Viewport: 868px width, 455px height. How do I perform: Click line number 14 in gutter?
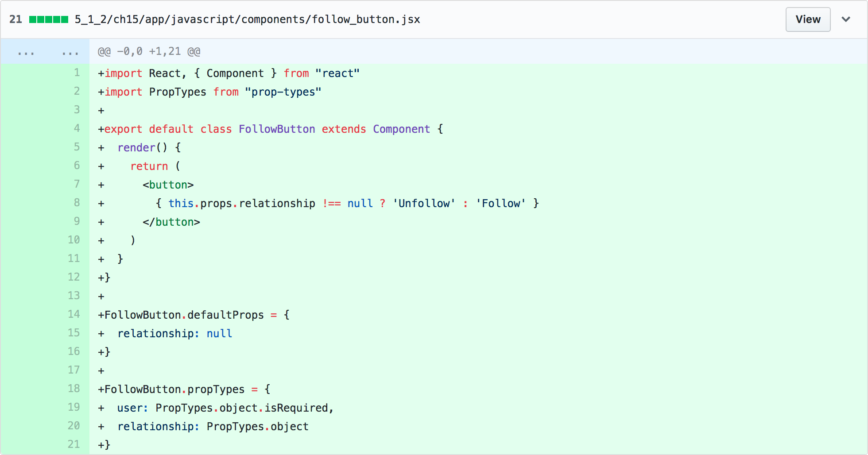[74, 314]
